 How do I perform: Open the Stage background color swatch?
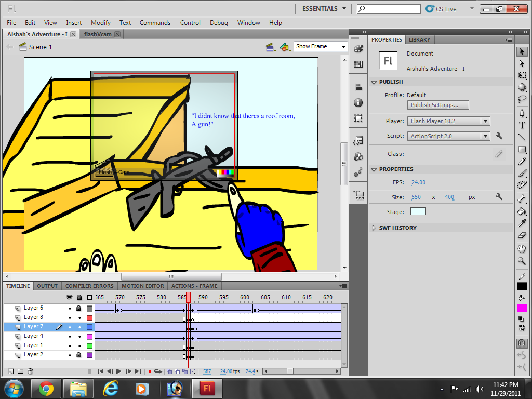click(418, 212)
